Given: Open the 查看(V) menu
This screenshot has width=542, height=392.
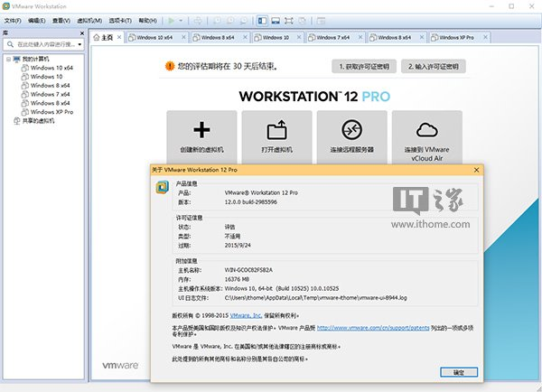Looking at the screenshot, I should click(x=61, y=21).
